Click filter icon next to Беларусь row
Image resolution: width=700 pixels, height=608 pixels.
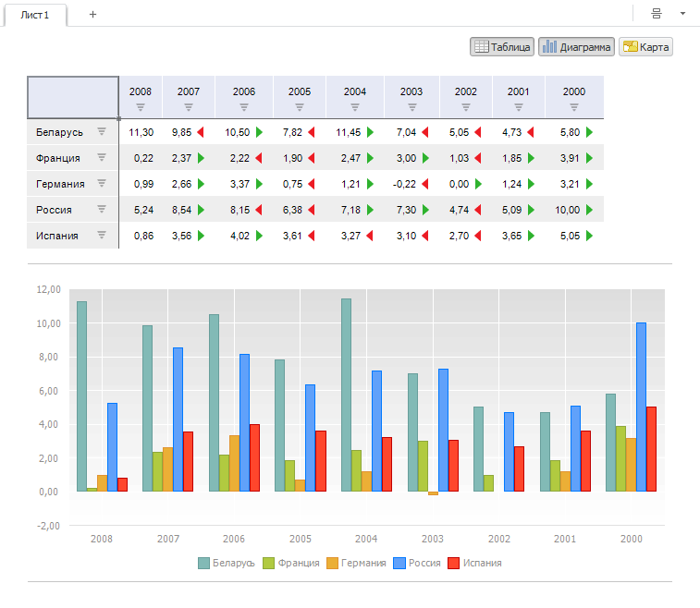(x=102, y=132)
